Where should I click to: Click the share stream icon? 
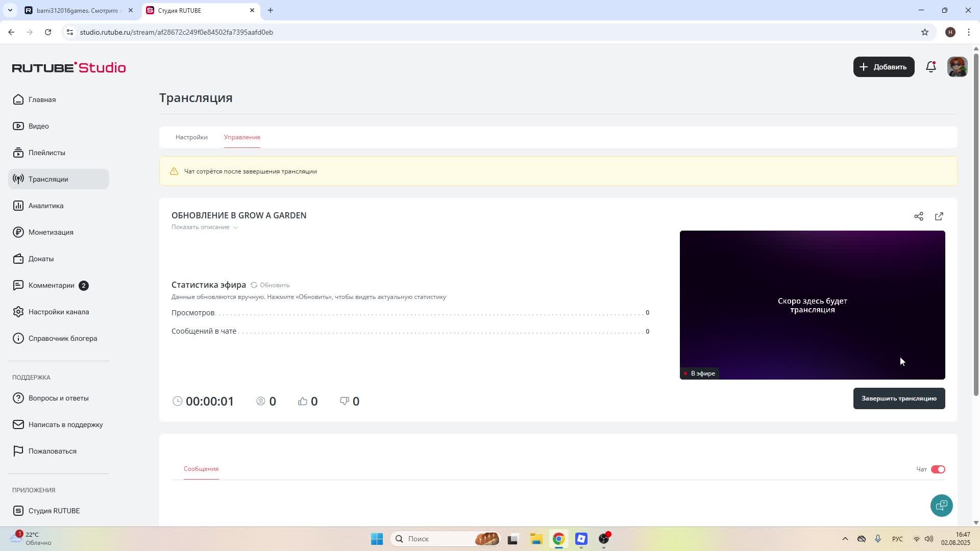[x=919, y=216]
